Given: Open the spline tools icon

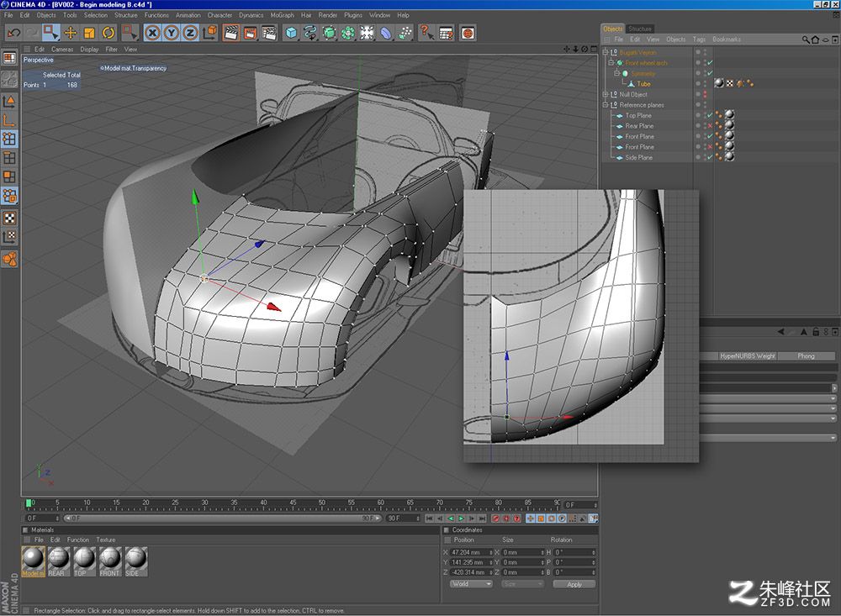Looking at the screenshot, I should (x=310, y=34).
